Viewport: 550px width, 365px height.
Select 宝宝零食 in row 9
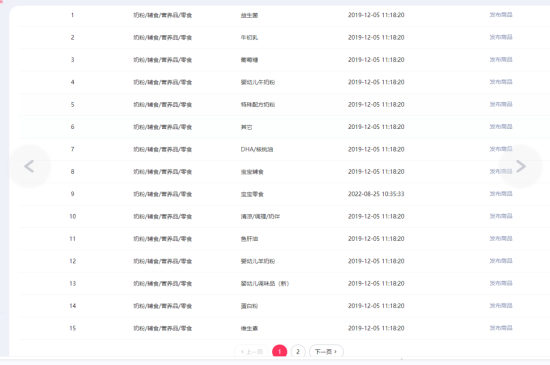[x=252, y=194]
